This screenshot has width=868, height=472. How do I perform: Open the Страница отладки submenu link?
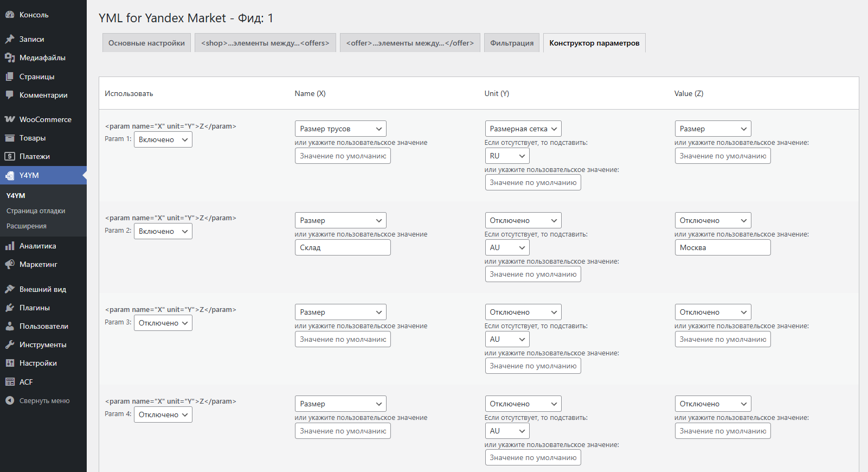pyautogui.click(x=36, y=211)
